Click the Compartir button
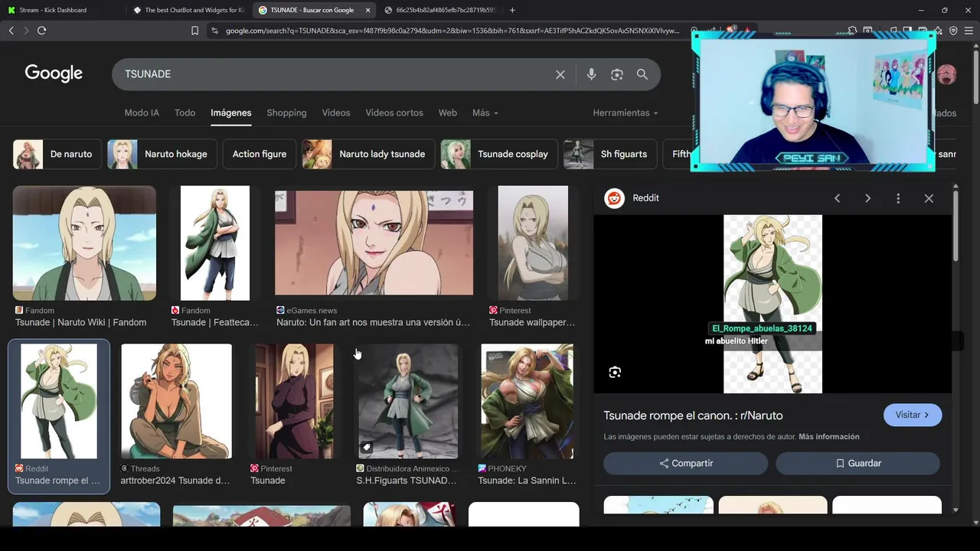This screenshot has width=980, height=551. pos(686,463)
